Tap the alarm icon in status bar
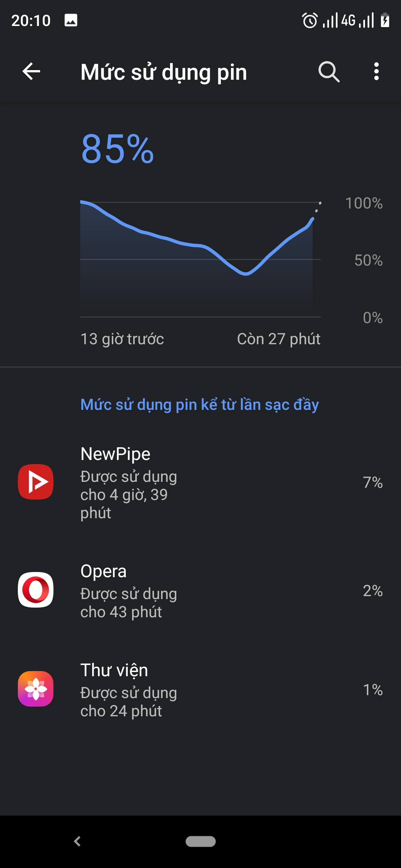This screenshot has width=401, height=868. pyautogui.click(x=310, y=20)
